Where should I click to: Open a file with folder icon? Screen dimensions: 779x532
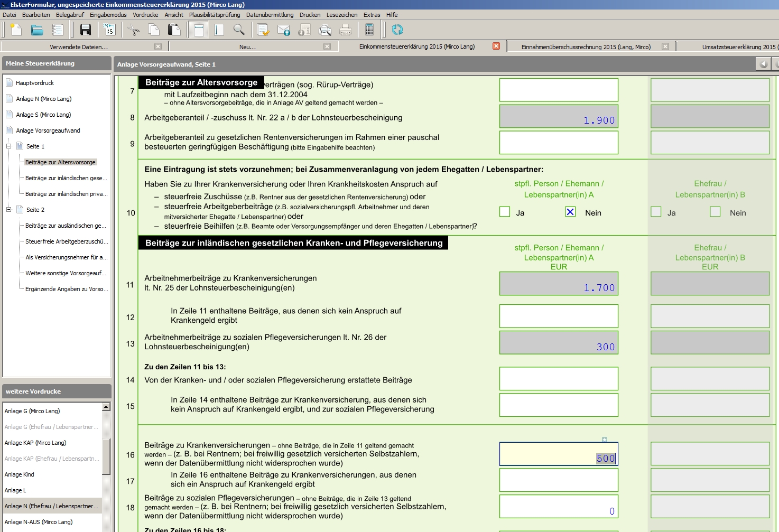(37, 30)
